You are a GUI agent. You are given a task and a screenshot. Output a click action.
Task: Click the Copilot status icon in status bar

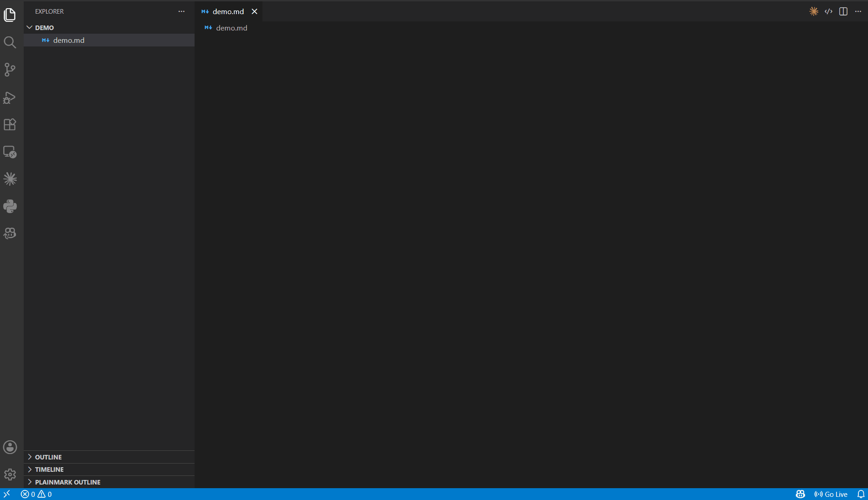point(801,494)
